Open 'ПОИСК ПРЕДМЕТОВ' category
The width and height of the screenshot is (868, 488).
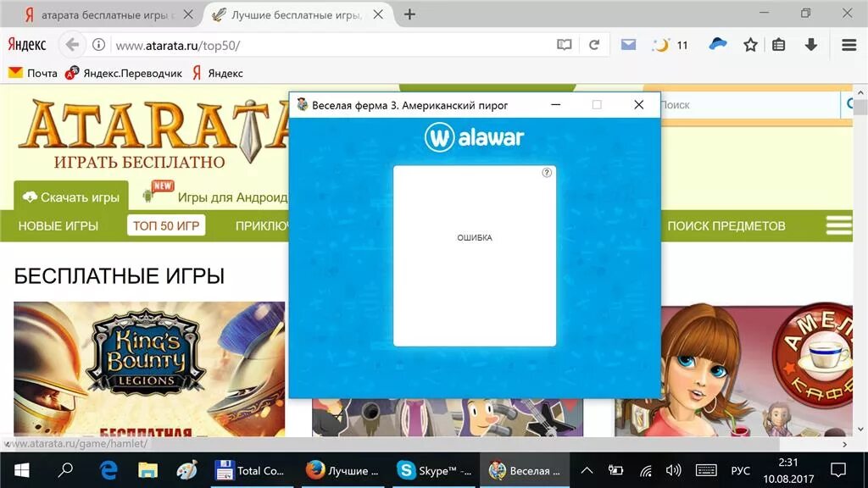point(726,225)
